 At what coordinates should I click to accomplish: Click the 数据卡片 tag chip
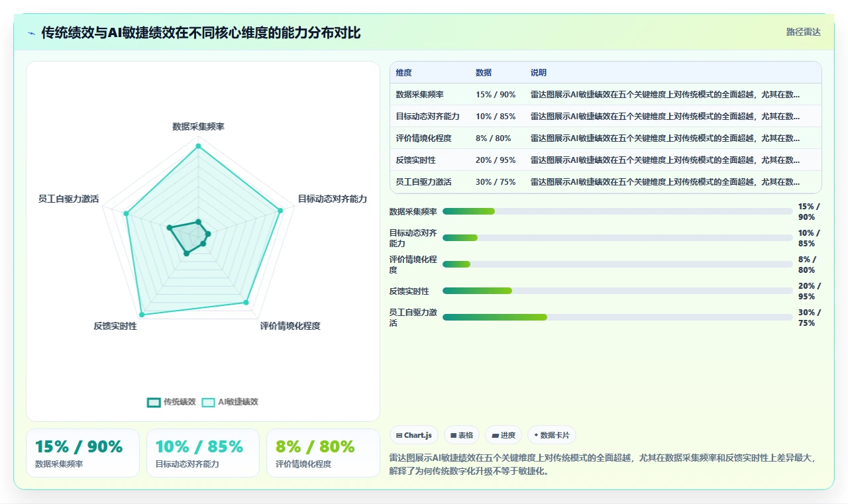coord(552,435)
